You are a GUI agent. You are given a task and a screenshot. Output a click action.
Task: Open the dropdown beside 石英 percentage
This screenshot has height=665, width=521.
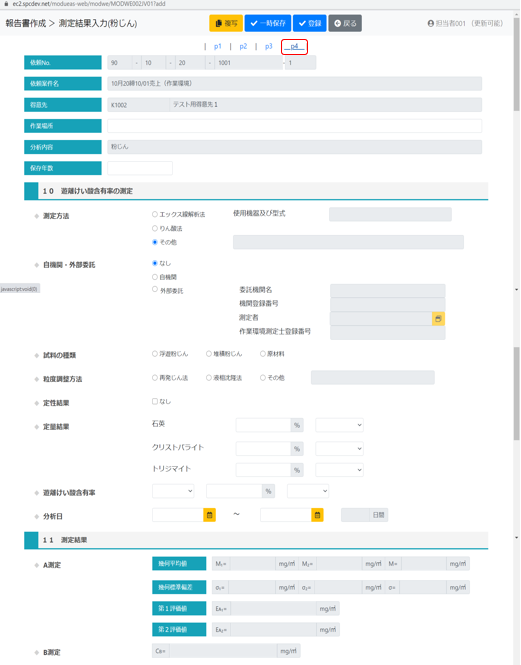[339, 425]
